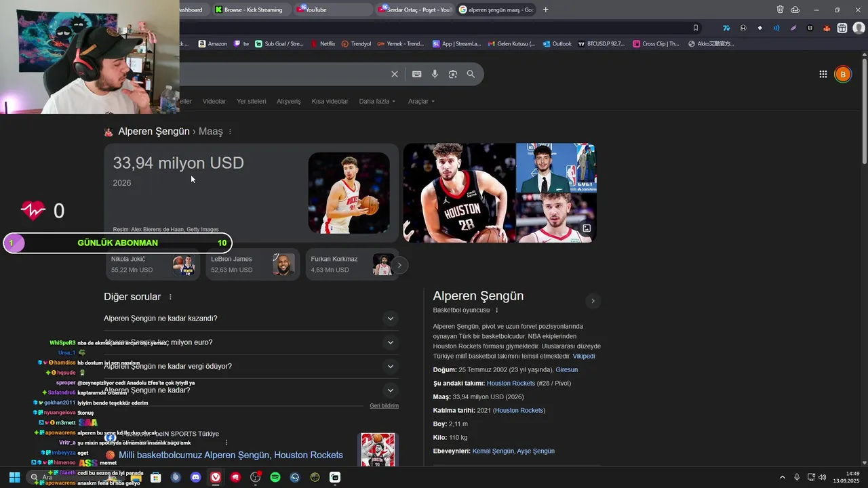The image size is (868, 488).
Task: Switch to the 'Yer siteleri' search tab
Action: [x=251, y=101]
